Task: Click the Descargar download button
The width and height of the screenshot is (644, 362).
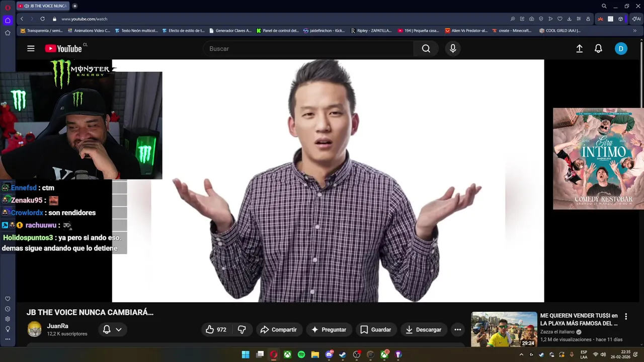Action: (423, 330)
